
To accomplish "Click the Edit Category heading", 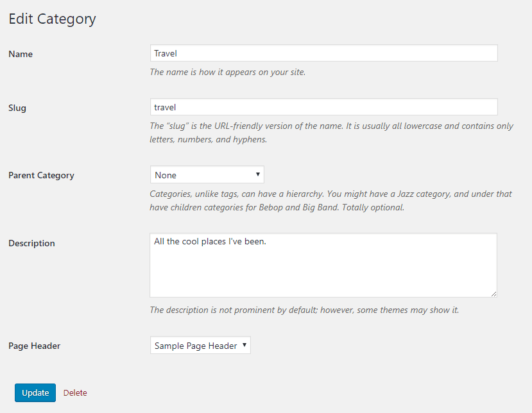I will 52,19.
